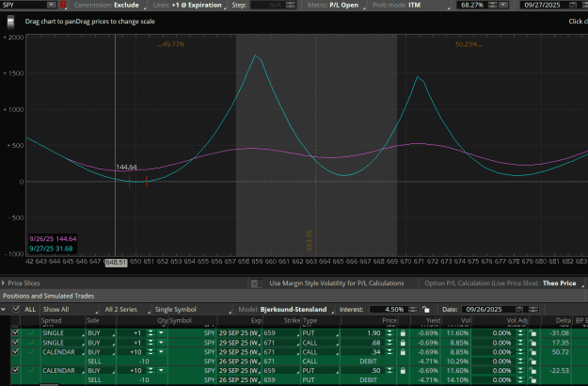
Task: Click the Theo Price calculation option
Action: [561, 283]
